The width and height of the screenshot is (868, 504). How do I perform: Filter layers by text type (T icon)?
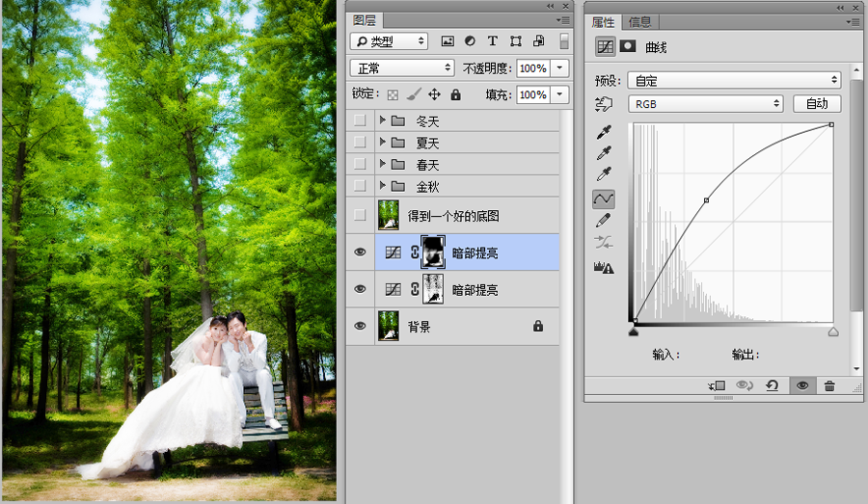[x=493, y=41]
